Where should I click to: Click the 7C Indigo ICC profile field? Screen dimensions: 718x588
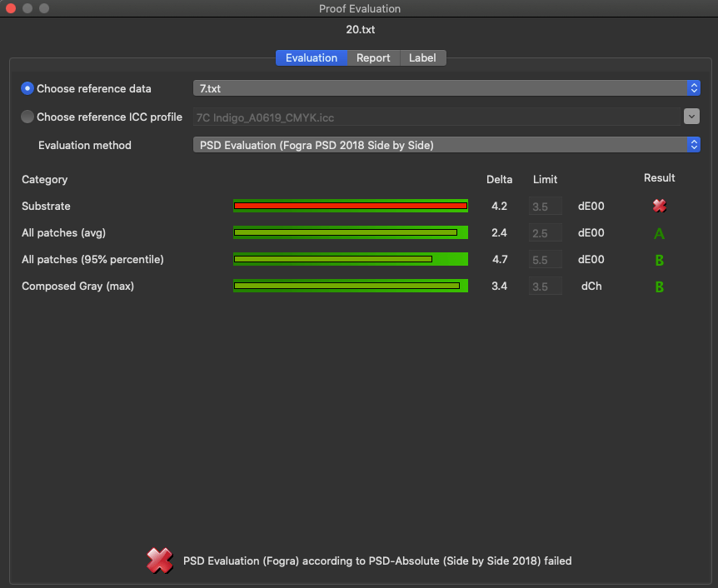coord(436,117)
